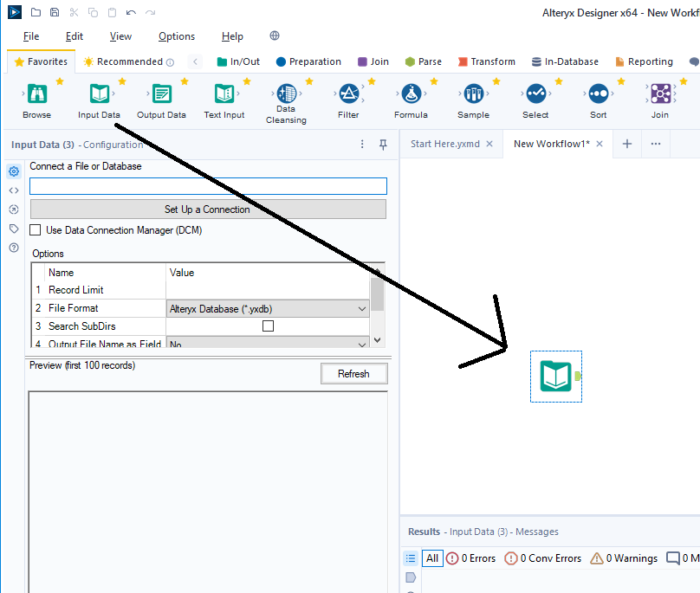Check the Search SubDirs option
The width and height of the screenshot is (700, 593).
[x=269, y=326]
